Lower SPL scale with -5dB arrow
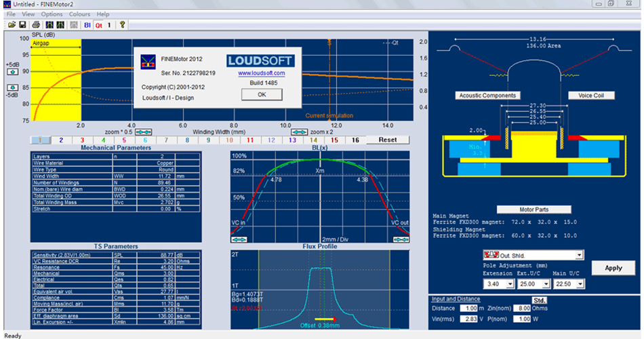The height and width of the screenshot is (339, 644). click(12, 87)
